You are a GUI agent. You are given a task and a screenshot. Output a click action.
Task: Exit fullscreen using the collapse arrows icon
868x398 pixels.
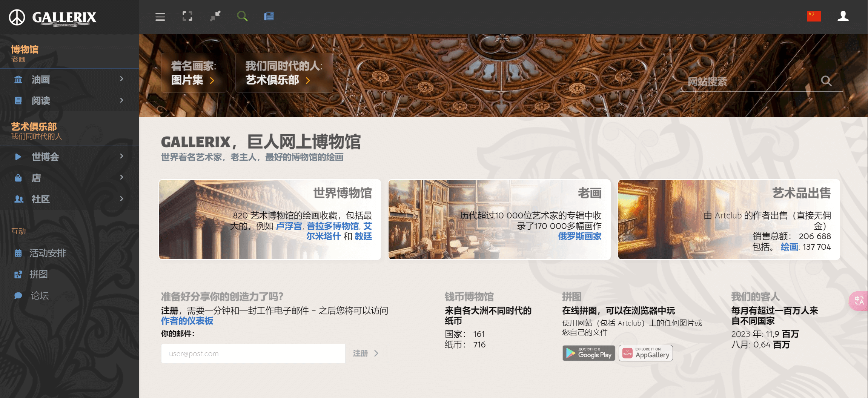(215, 17)
